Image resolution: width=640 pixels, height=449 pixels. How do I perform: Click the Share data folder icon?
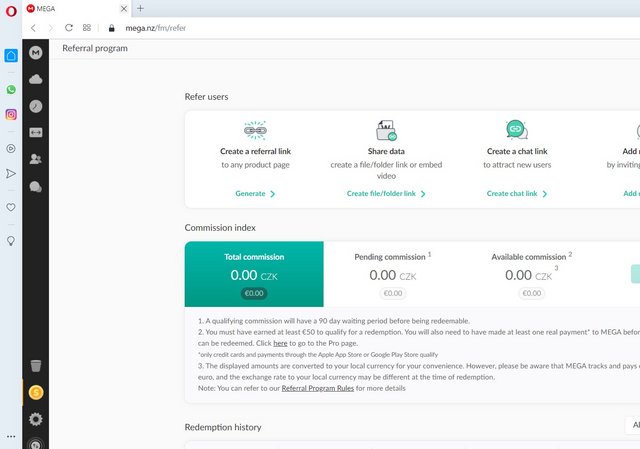tap(386, 130)
